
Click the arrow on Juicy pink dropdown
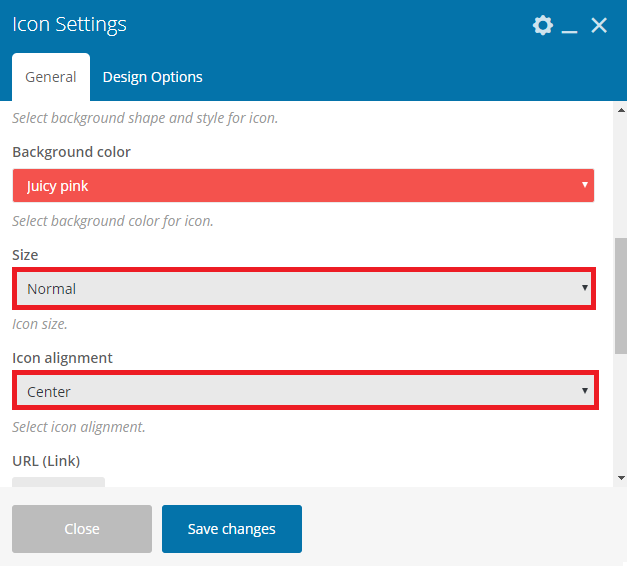585,185
